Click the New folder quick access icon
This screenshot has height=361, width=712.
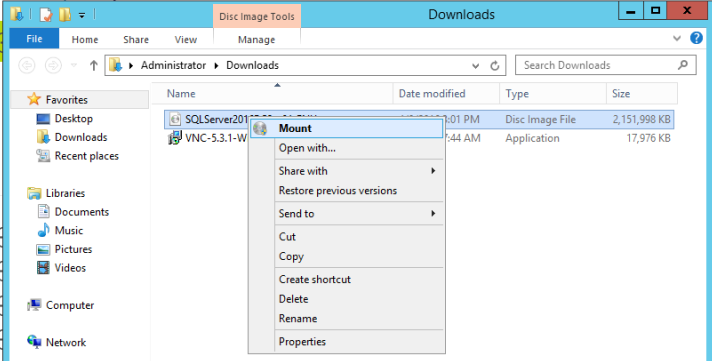click(65, 15)
